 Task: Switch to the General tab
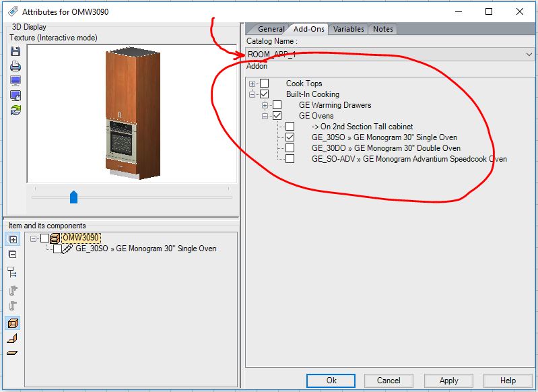[x=271, y=29]
